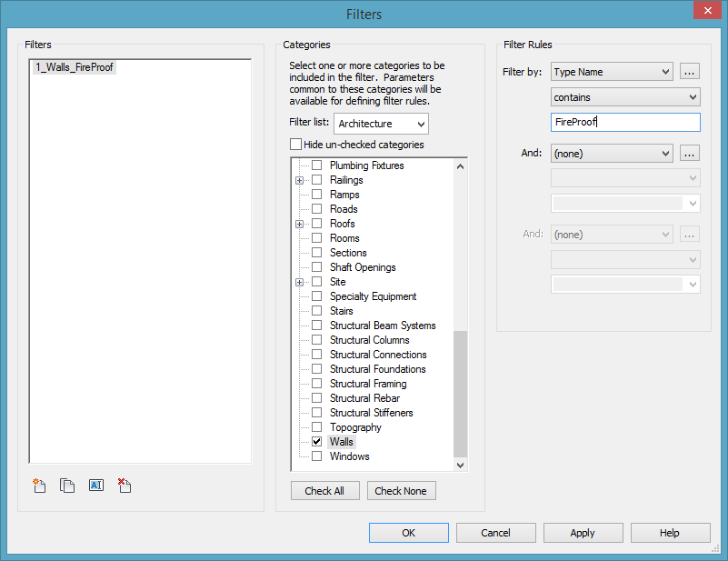Check the Structural Columns box
This screenshot has height=561, width=728.
coord(316,340)
